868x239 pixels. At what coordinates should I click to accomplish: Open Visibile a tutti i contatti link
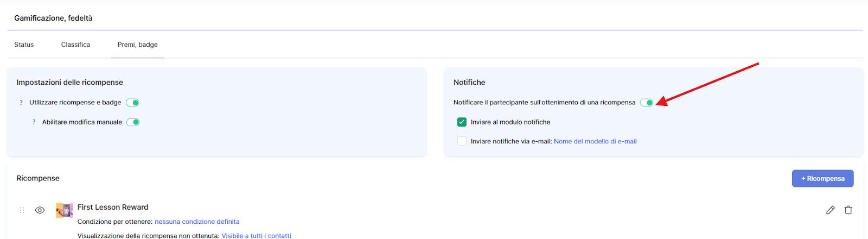pos(256,236)
